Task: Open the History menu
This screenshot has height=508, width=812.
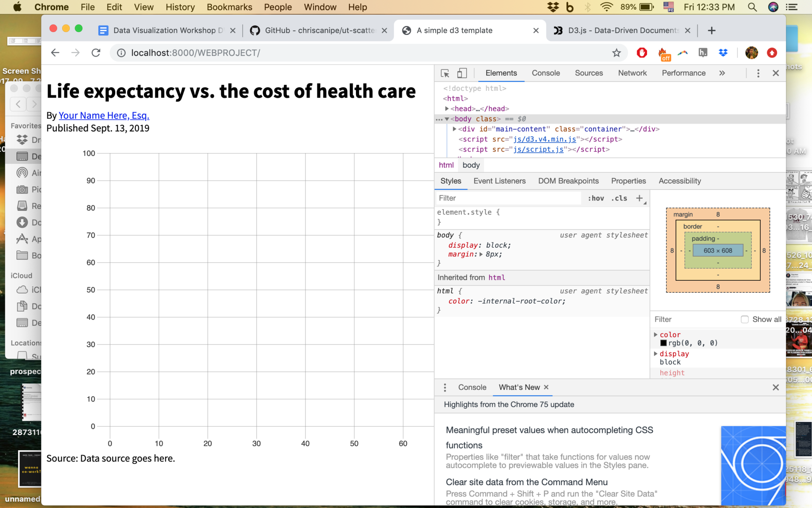Action: [180, 7]
